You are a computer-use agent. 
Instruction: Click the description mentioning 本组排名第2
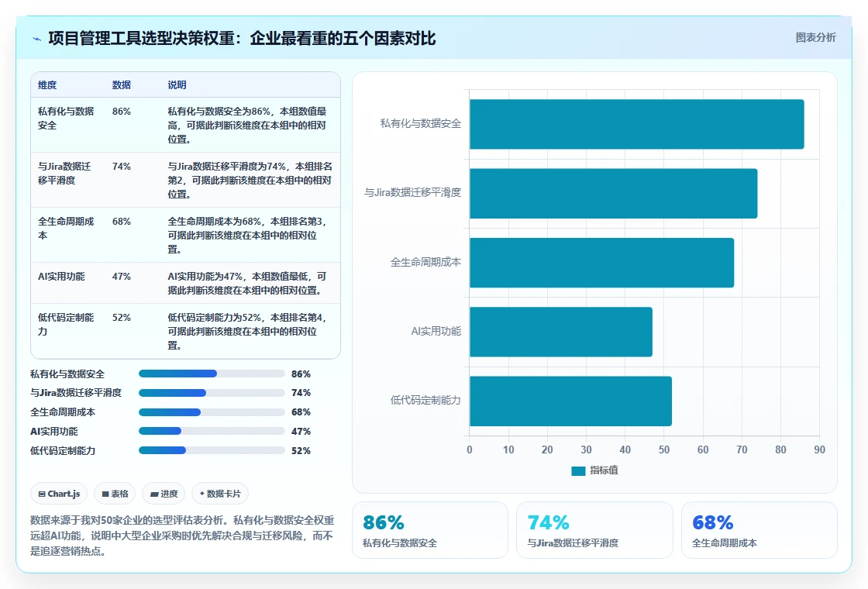(250, 180)
